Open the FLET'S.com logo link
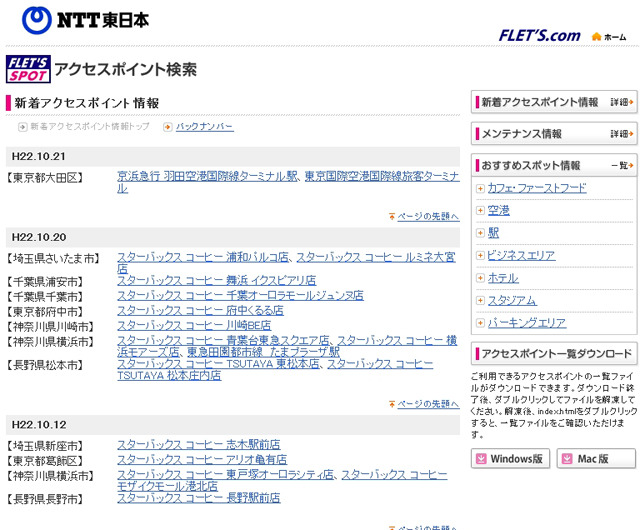 pos(539,36)
